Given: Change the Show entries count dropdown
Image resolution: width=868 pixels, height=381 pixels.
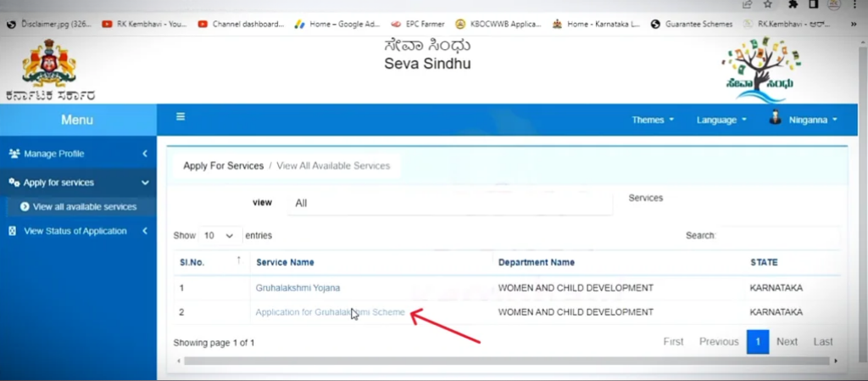Looking at the screenshot, I should coord(218,235).
